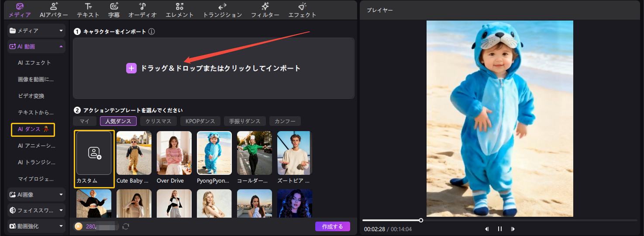Click the ドラッグ＆ドロップ import text
Screen dimensions: 644x236
point(220,68)
